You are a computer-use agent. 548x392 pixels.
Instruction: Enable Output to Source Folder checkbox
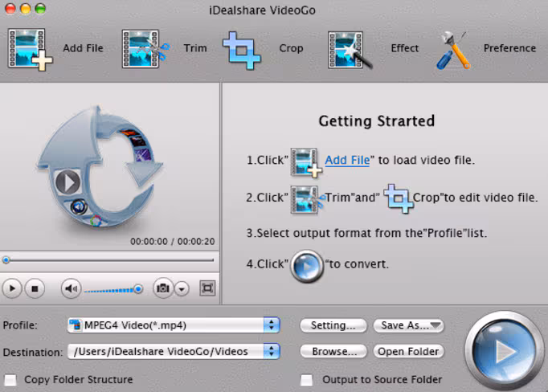coord(306,380)
